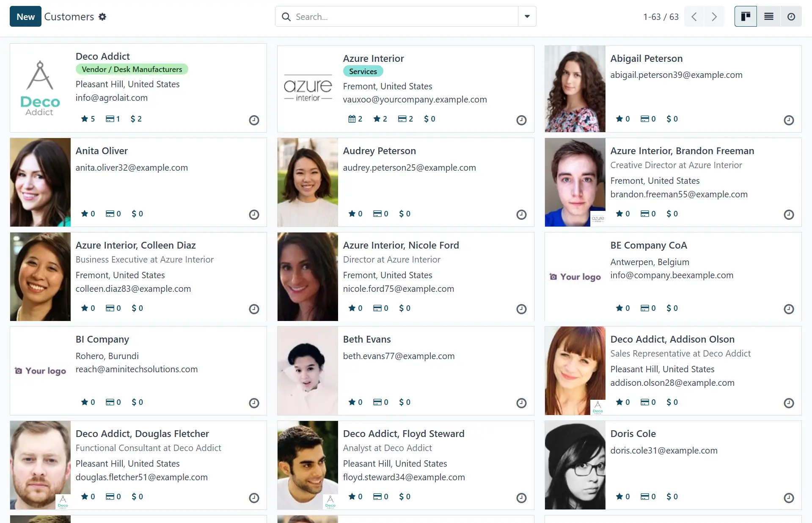The width and height of the screenshot is (812, 523).
Task: Click Doris Cole's profile photo
Action: click(x=575, y=465)
